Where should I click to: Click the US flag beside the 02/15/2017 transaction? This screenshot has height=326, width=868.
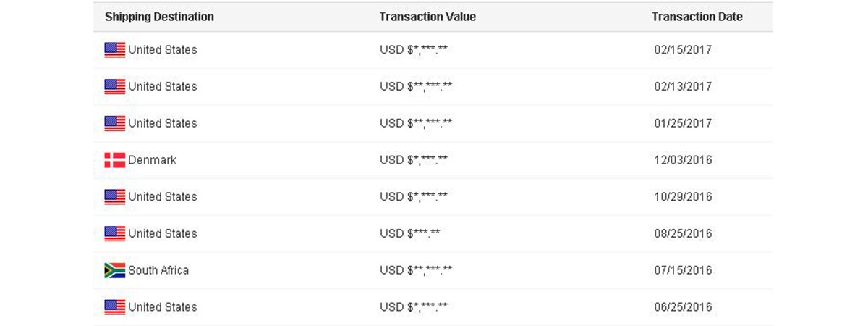tap(114, 50)
